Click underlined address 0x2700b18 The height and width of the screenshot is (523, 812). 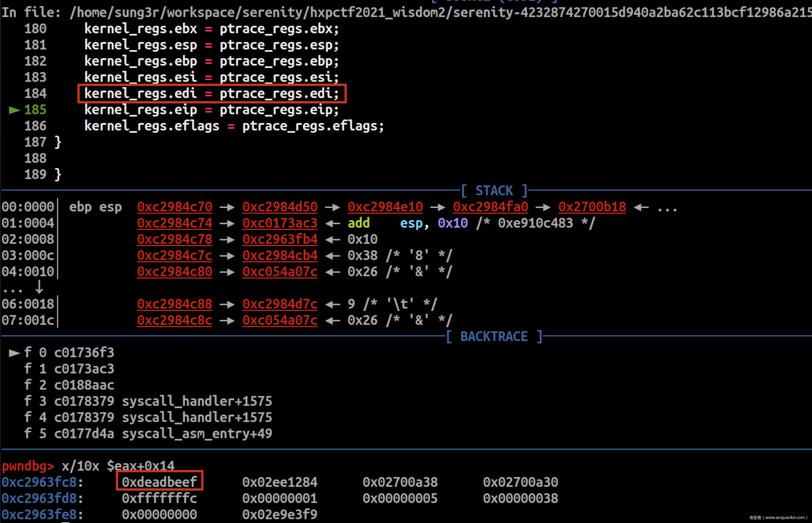592,207
